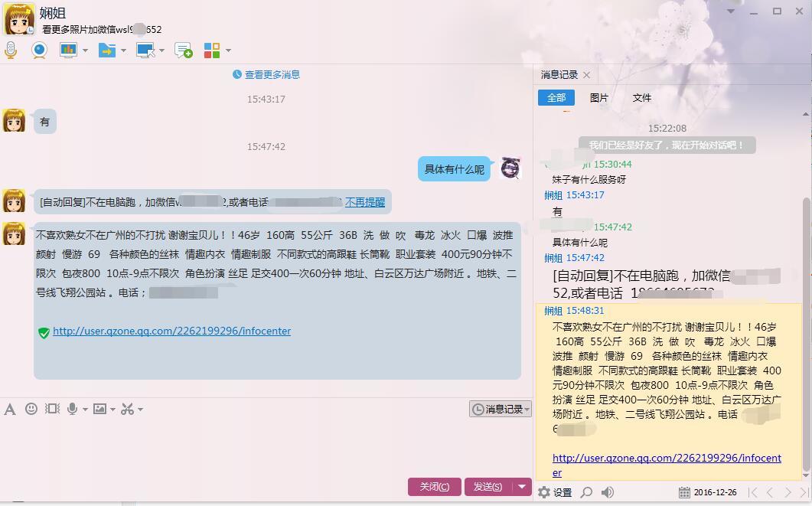Search message history with magnifier icon
This screenshot has width=812, height=506.
pyautogui.click(x=586, y=492)
